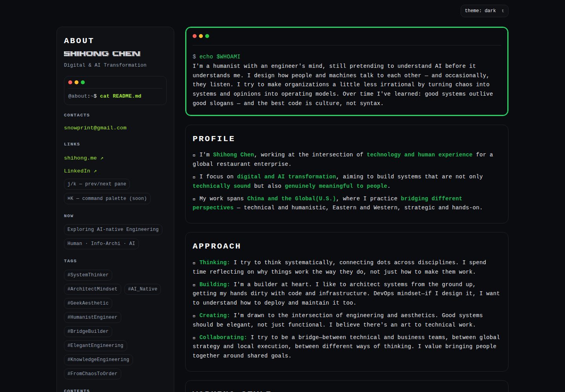Click the #BridgeBuilder tag

pos(88,331)
